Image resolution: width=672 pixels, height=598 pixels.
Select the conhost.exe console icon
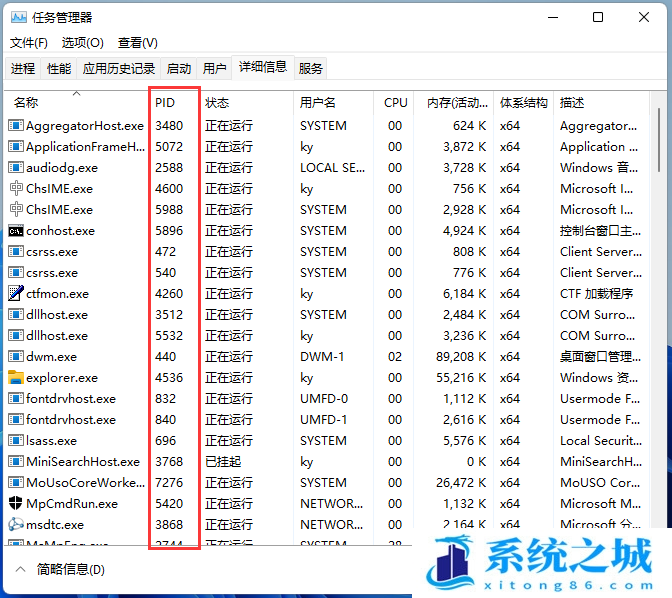16,231
